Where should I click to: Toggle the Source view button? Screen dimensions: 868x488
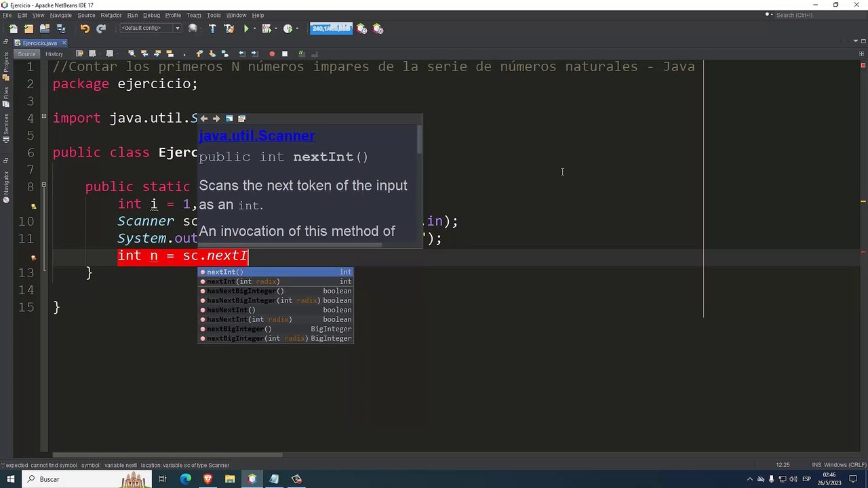pos(26,54)
